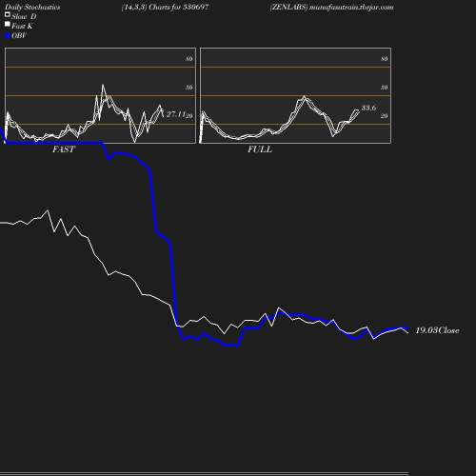This screenshot has height=476, width=476.
Task: Click the 50 axis label in FULL chart
Action: point(385,88)
